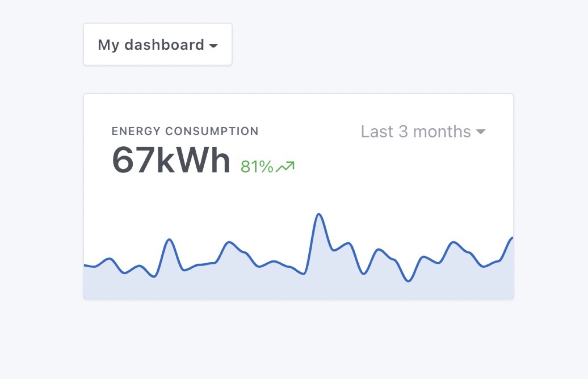
Task: Click the chart line's left starting point
Action: 85,265
